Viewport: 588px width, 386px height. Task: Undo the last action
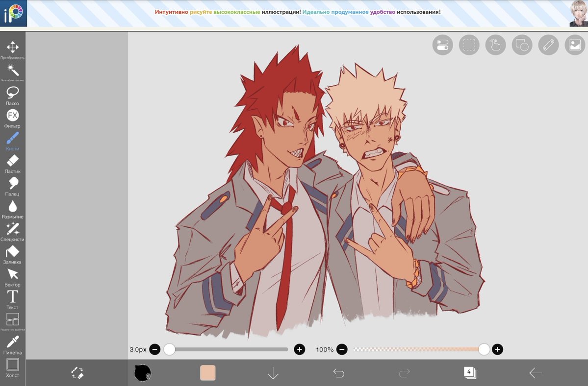(338, 373)
